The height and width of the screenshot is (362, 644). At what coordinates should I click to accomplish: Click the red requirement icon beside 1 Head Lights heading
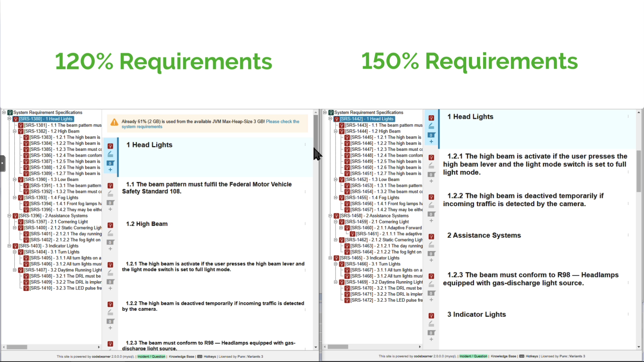click(110, 146)
